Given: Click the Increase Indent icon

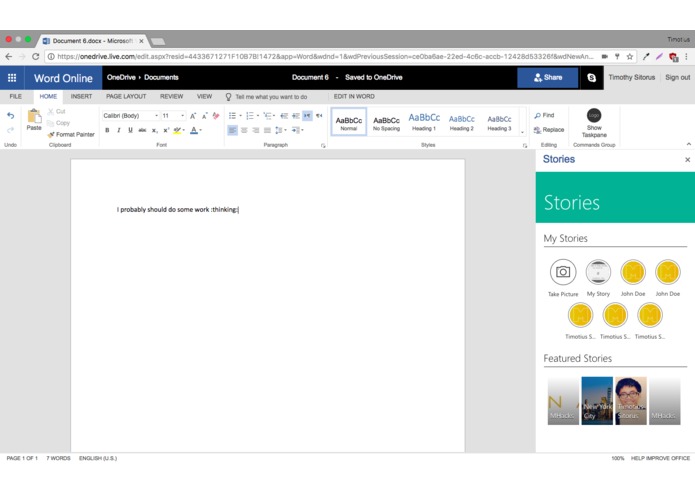Looking at the screenshot, I should (296, 116).
